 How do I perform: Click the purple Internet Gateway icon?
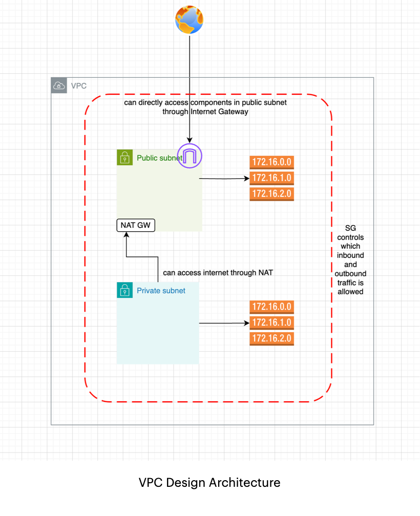pos(190,156)
